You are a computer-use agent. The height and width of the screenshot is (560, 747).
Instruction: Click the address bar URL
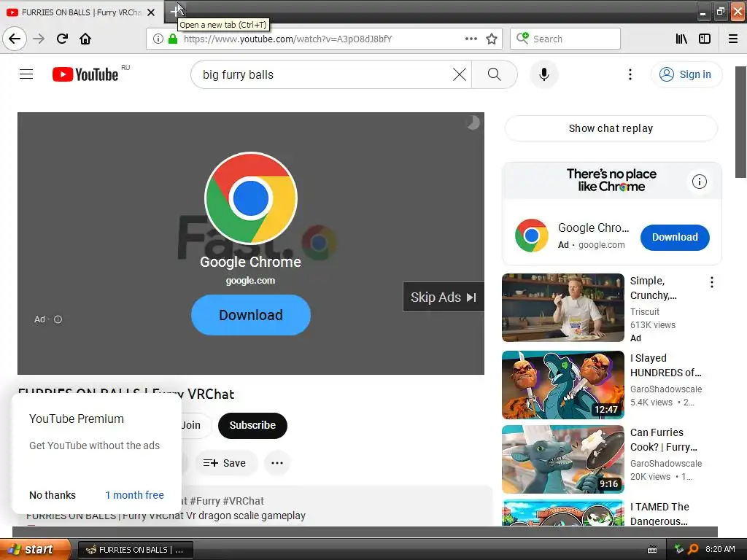287,39
